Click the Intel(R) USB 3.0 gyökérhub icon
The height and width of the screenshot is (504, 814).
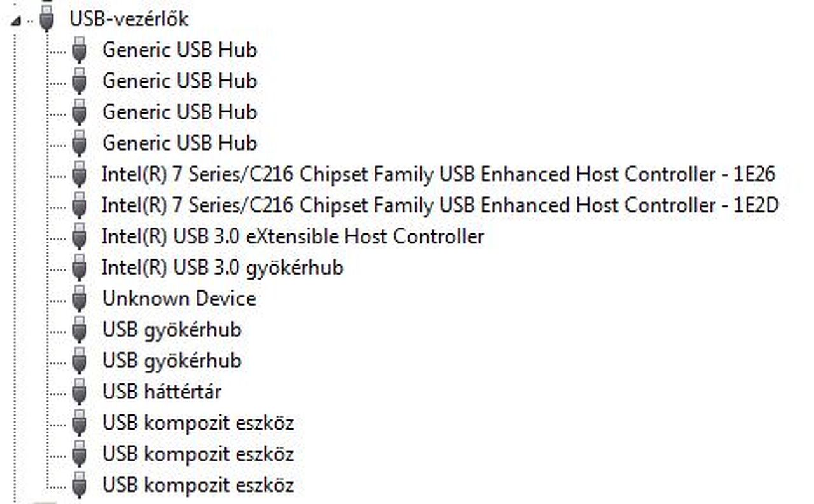click(x=79, y=268)
